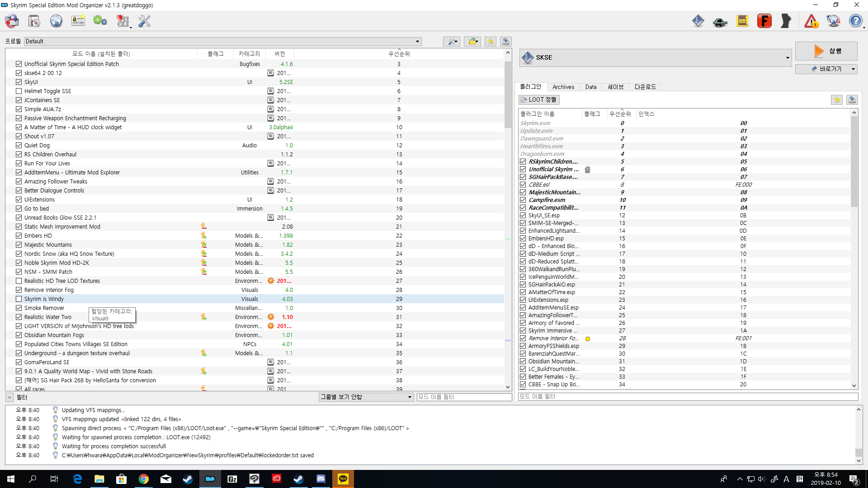Launch the black silhouette shortcut icon

click(787, 21)
